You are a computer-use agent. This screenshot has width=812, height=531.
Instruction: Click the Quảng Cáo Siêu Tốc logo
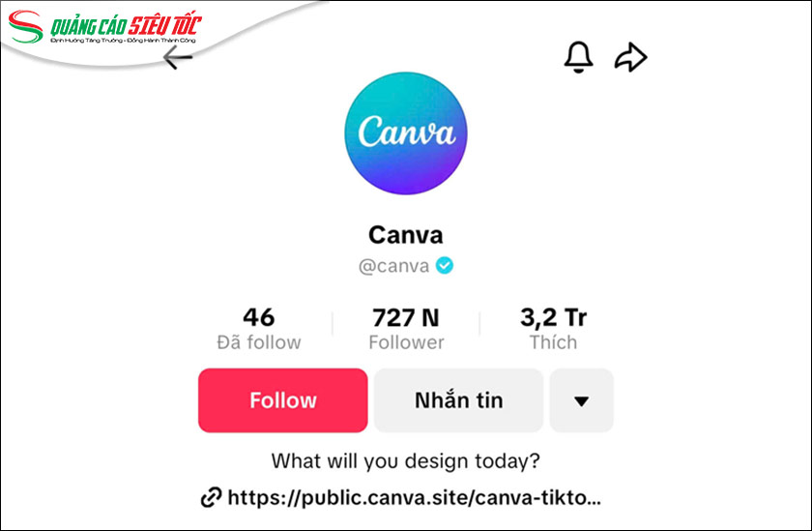click(103, 27)
